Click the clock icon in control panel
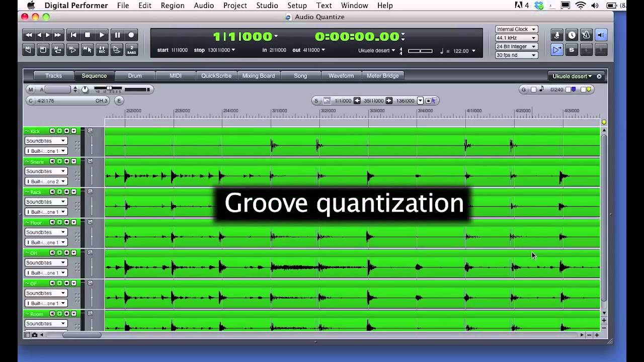The image size is (644, 362). (x=572, y=35)
